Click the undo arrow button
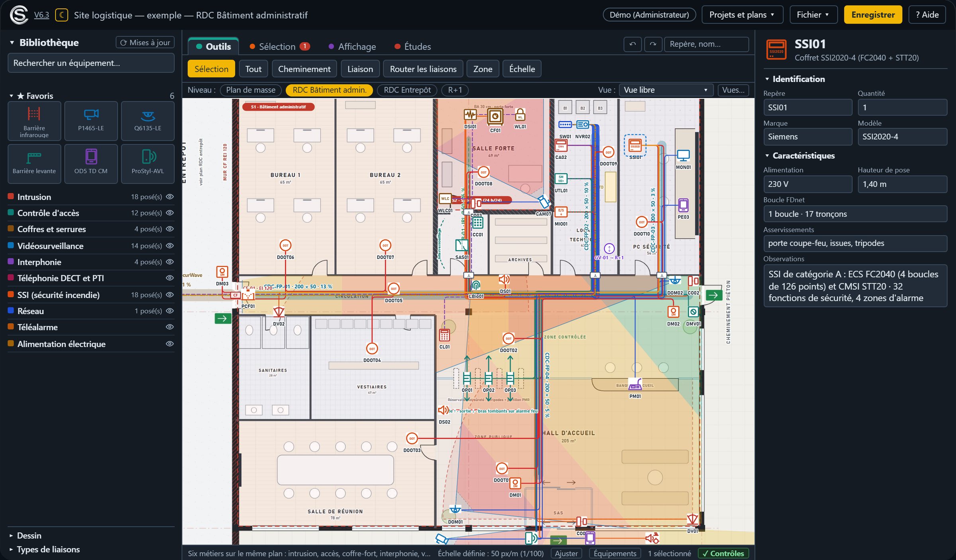956x560 pixels. tap(633, 44)
